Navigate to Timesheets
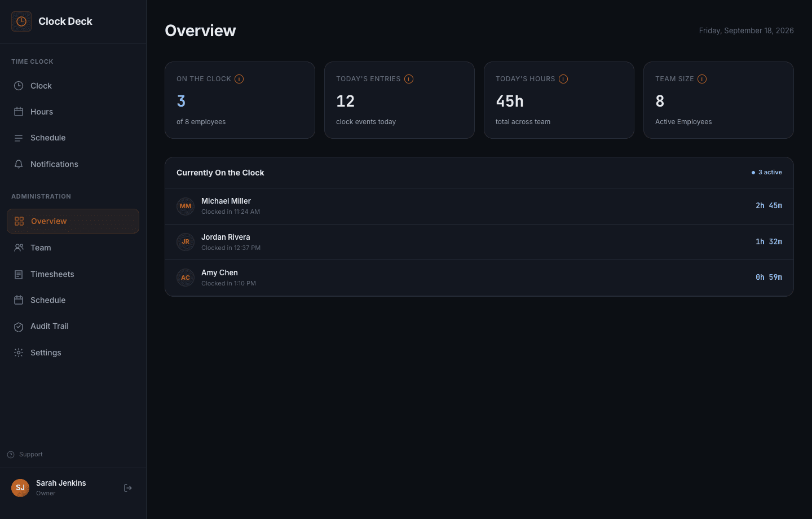Screen dimensions: 812x519 pyautogui.click(x=73, y=274)
